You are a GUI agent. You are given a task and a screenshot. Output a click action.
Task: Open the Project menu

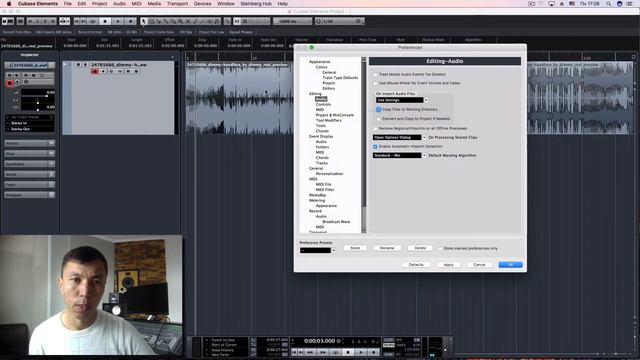99,4
